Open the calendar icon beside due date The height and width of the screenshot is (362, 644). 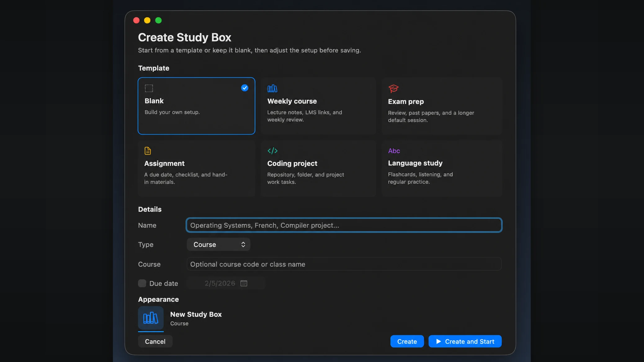[244, 283]
